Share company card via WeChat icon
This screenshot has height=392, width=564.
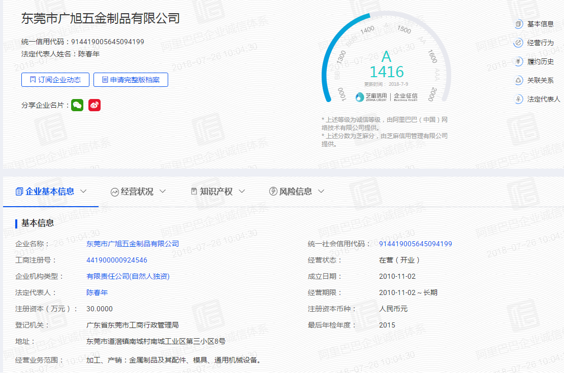(77, 105)
